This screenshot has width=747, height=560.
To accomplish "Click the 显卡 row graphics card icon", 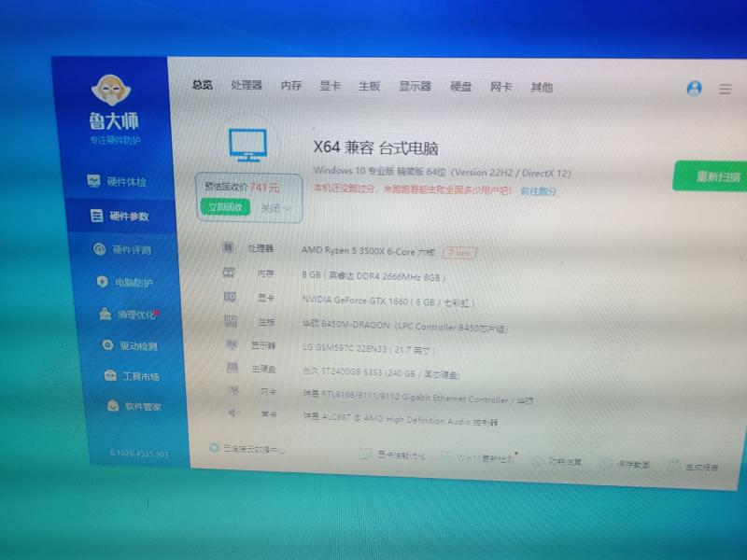I will (x=230, y=297).
